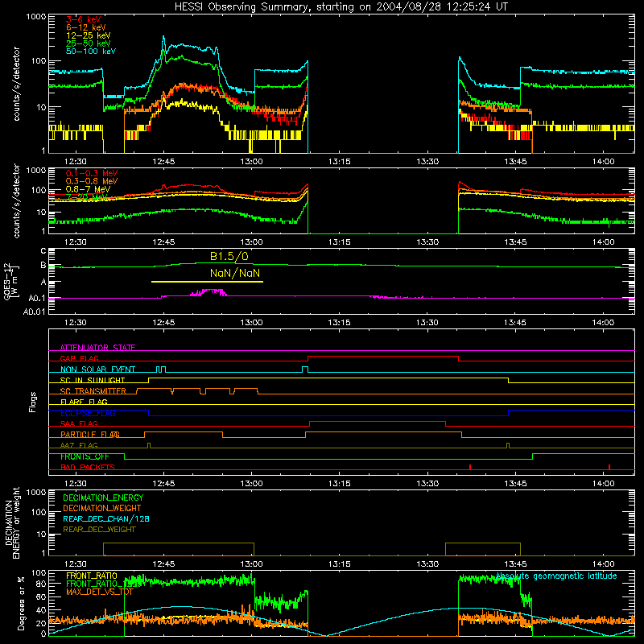Click the yellow FRONT_RATIO legend label

point(92,576)
